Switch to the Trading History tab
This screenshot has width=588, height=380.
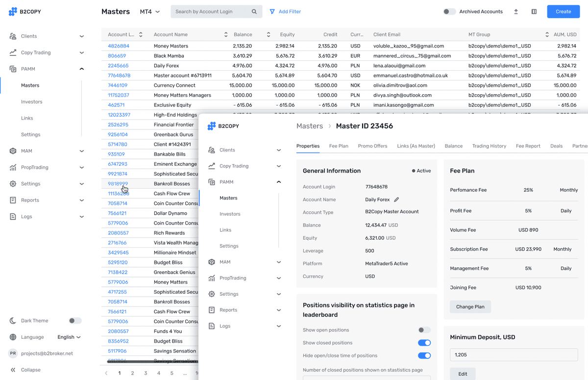point(489,146)
